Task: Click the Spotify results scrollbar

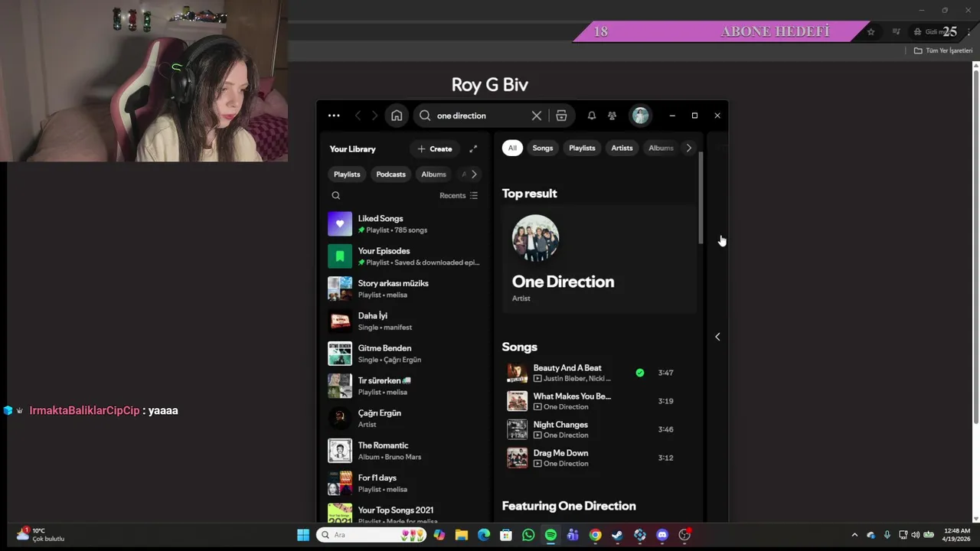Action: pyautogui.click(x=701, y=197)
